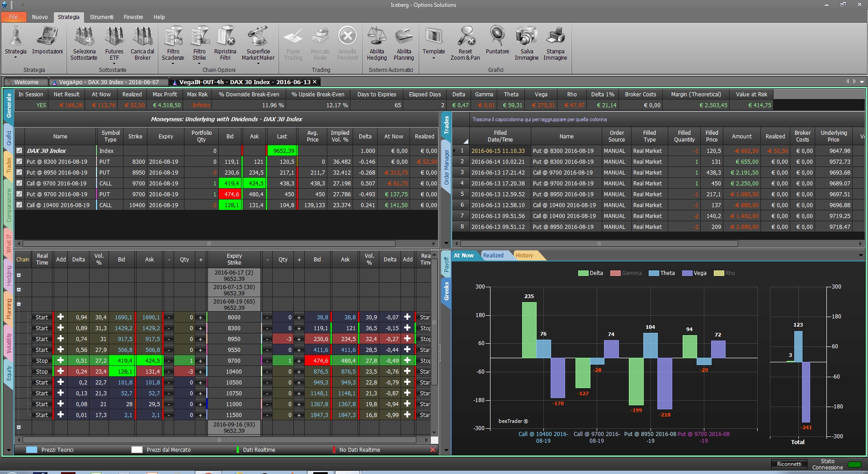Click Stop button on 9700 strike row
Image resolution: width=868 pixels, height=474 pixels.
pyautogui.click(x=42, y=360)
